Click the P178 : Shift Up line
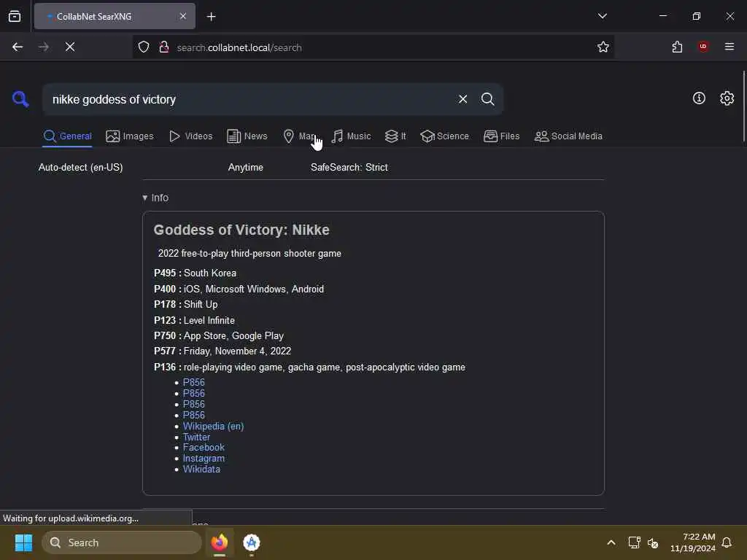The height and width of the screenshot is (560, 747). pos(186,304)
